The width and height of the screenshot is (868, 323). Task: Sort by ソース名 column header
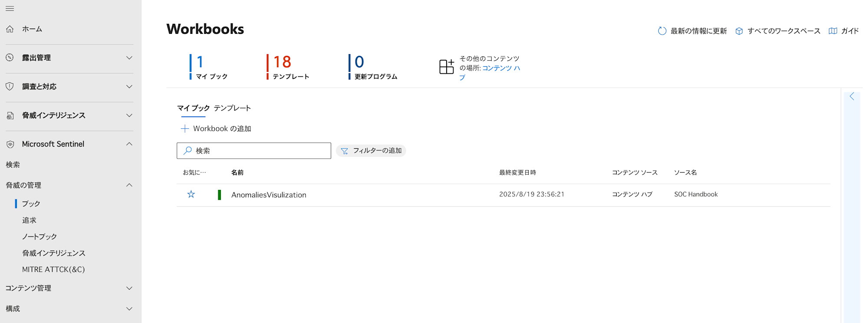click(x=685, y=173)
